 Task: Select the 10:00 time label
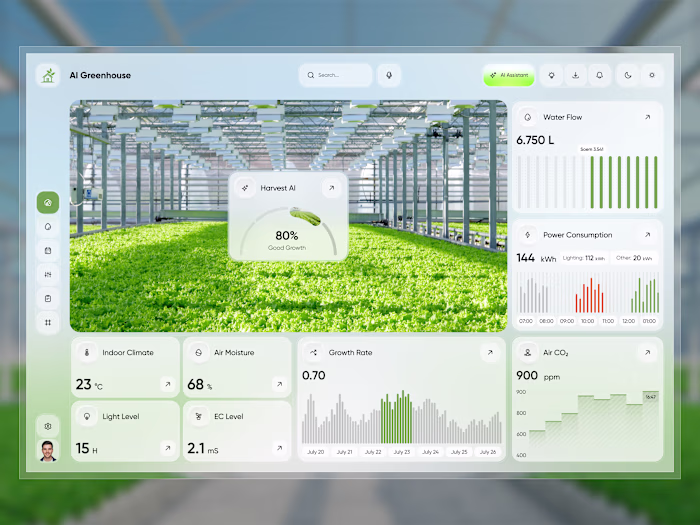588,321
